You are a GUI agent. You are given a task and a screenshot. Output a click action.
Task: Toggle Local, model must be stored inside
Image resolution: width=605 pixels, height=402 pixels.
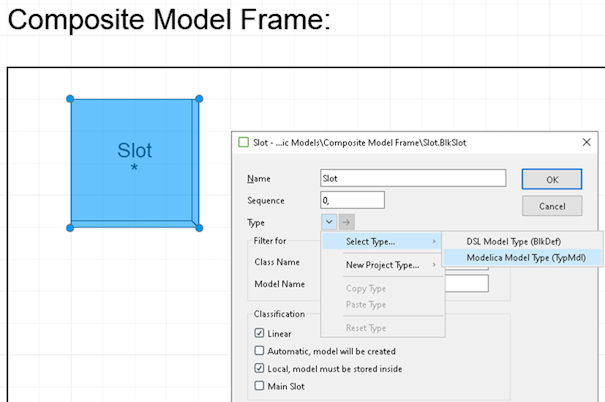tap(260, 368)
